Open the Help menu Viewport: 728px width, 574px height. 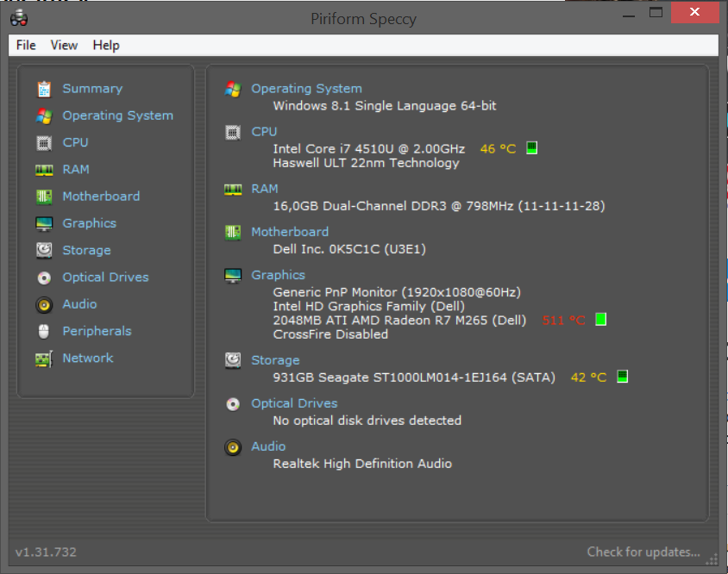tap(106, 46)
